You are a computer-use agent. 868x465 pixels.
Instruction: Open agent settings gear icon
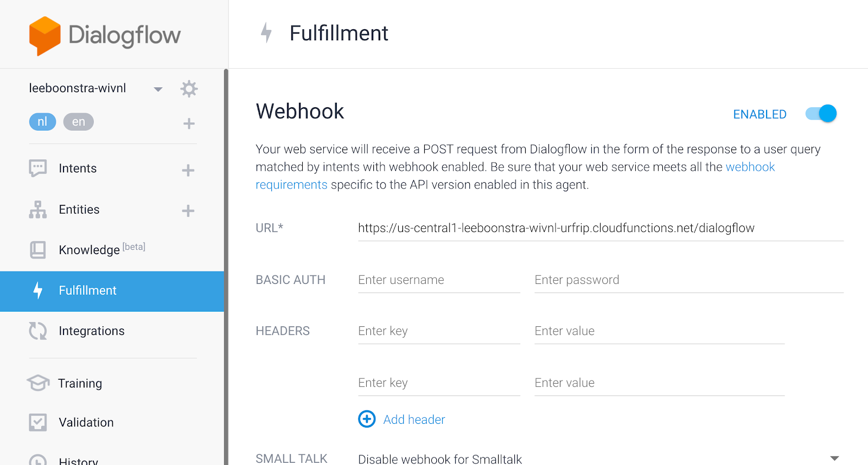(x=189, y=88)
